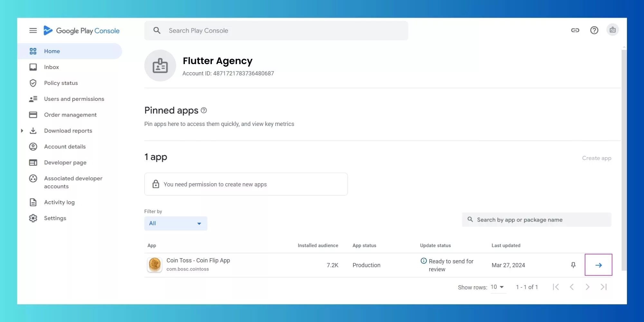This screenshot has height=322, width=644.
Task: Go to Order management
Action: pyautogui.click(x=70, y=115)
